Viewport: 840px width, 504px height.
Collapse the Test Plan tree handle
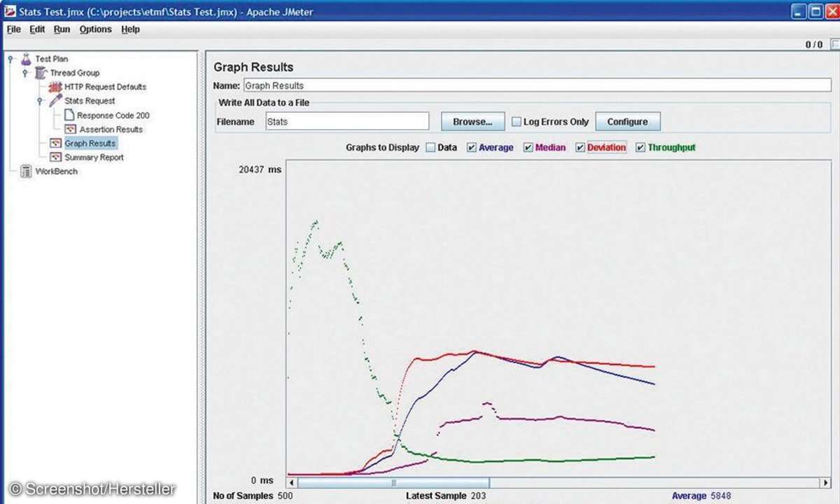click(x=10, y=59)
